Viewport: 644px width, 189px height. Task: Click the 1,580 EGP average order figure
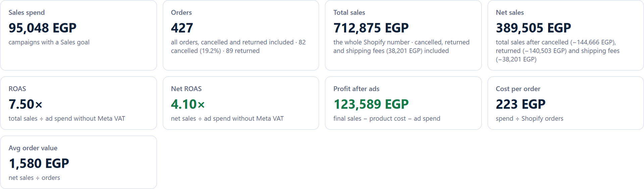tap(39, 163)
